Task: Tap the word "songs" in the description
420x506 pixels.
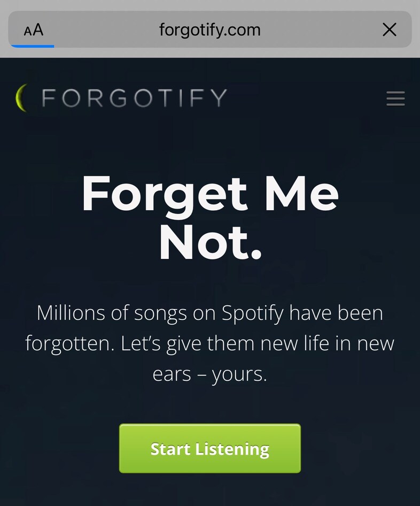Action: 158,313
